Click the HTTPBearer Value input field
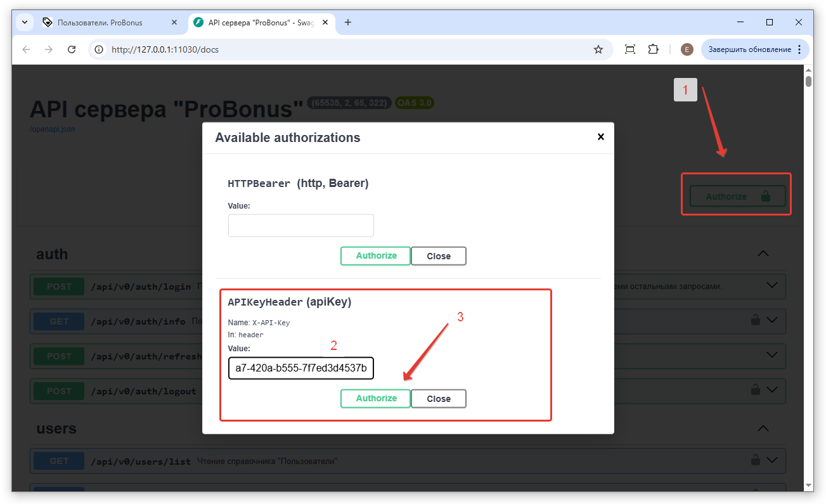This screenshot has height=504, width=826. (300, 225)
